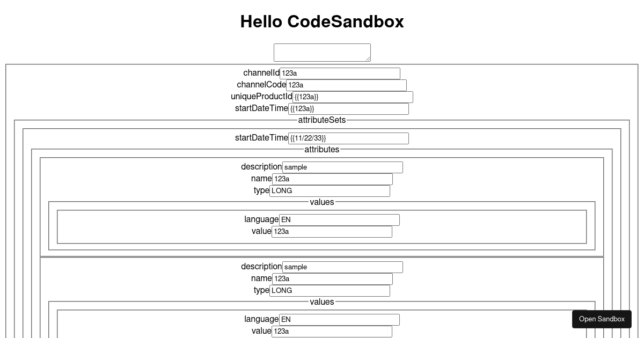Viewport: 644px width, 338px height.
Task: Click the uniqueProductId field containing {{123a}}
Action: point(352,97)
